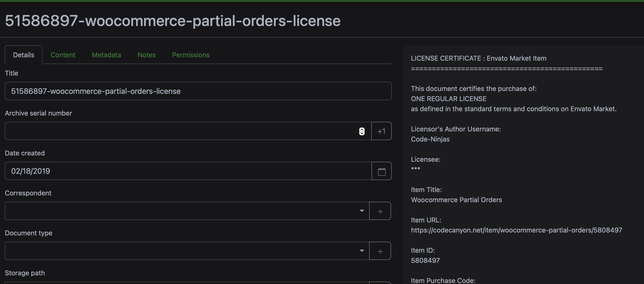The width and height of the screenshot is (644, 284).
Task: Open the Correspondent dropdown arrow
Action: point(361,211)
